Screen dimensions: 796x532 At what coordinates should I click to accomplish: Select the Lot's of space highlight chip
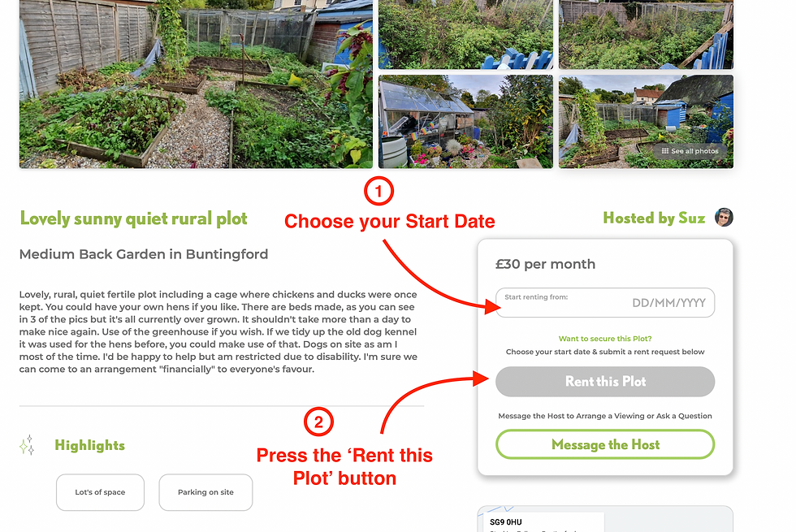[100, 492]
